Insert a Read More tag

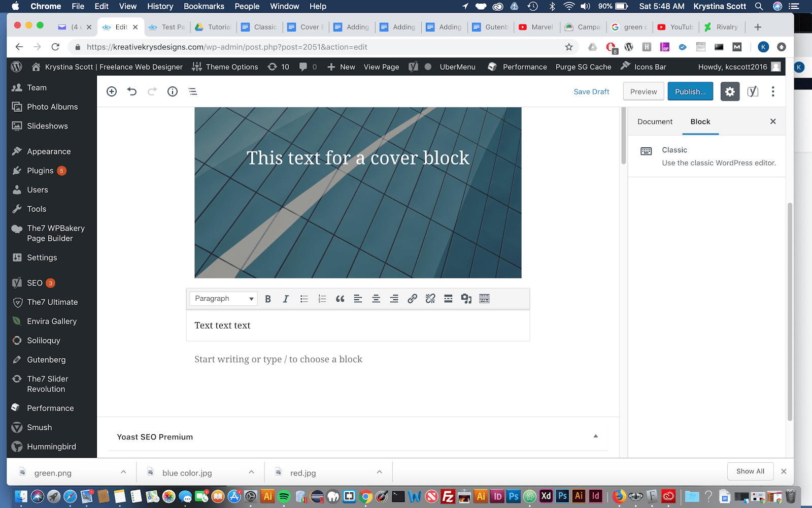(448, 299)
